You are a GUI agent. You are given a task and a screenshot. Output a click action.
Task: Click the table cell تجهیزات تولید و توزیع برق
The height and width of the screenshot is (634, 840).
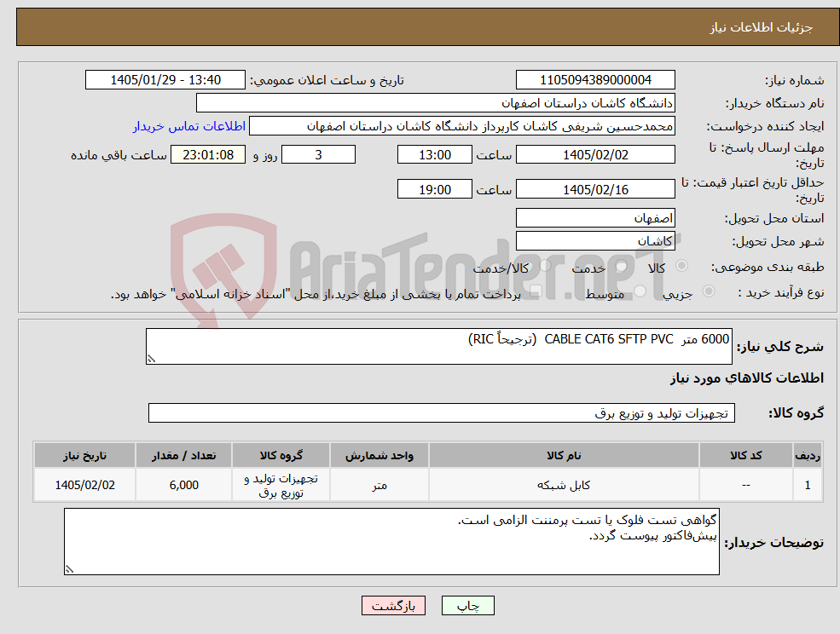point(281,485)
